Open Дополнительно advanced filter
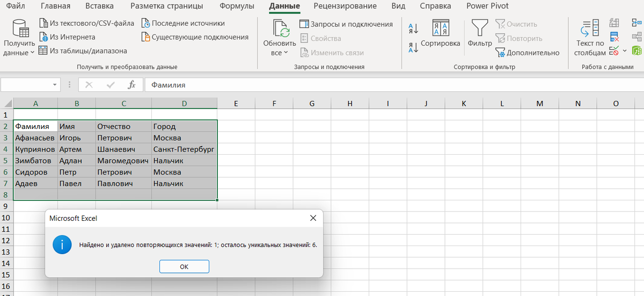Viewport: 644px width, 296px height. (x=527, y=53)
